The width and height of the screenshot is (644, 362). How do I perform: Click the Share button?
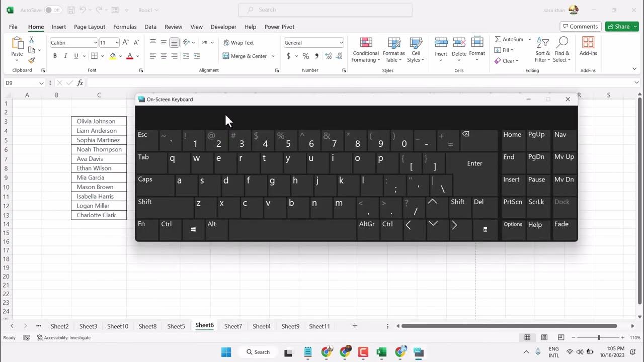pos(622,27)
